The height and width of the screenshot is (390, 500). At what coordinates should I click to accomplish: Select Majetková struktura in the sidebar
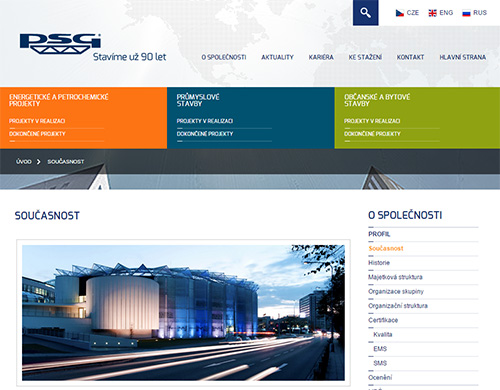pos(395,277)
